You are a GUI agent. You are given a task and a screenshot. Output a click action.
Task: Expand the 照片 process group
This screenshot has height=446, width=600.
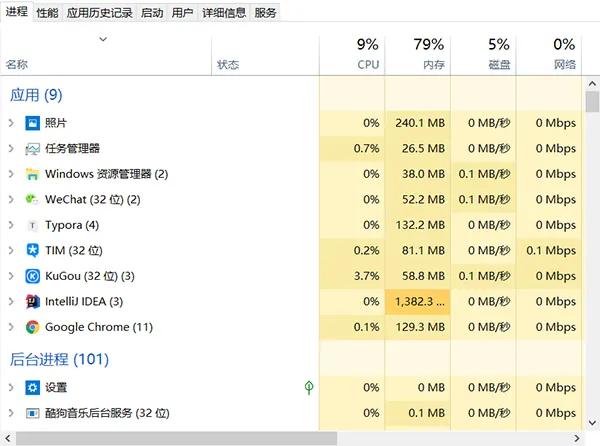(x=11, y=123)
